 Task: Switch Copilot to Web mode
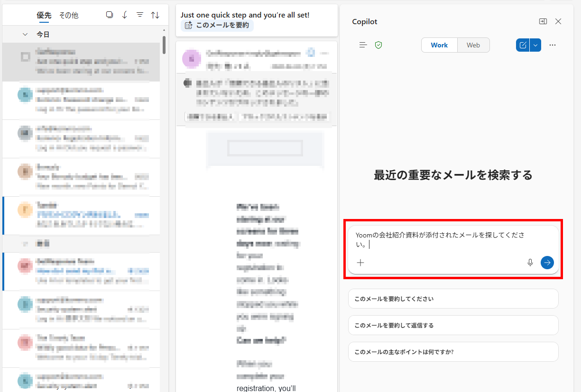pos(473,45)
